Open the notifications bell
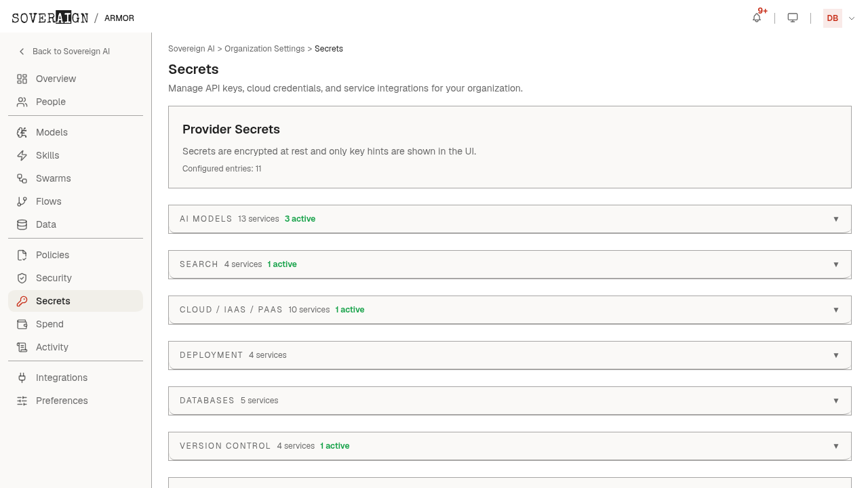 pyautogui.click(x=757, y=18)
